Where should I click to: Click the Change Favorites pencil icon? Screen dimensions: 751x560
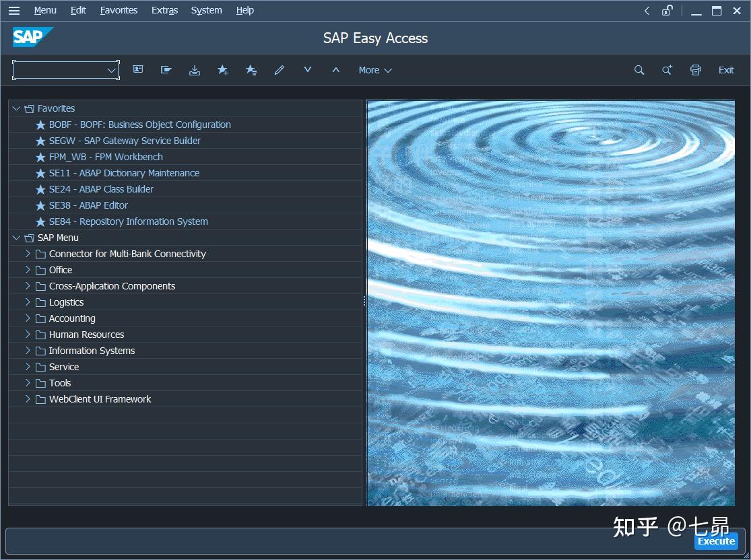pyautogui.click(x=280, y=70)
